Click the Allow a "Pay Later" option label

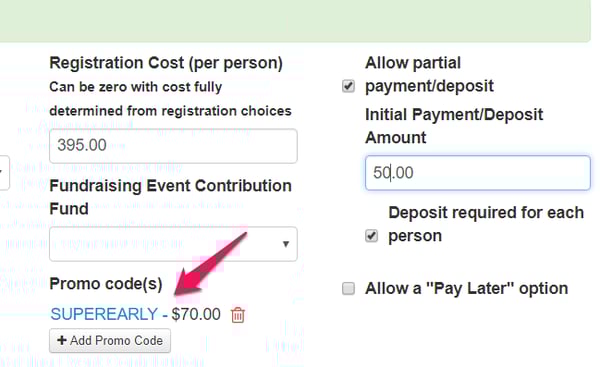(466, 289)
